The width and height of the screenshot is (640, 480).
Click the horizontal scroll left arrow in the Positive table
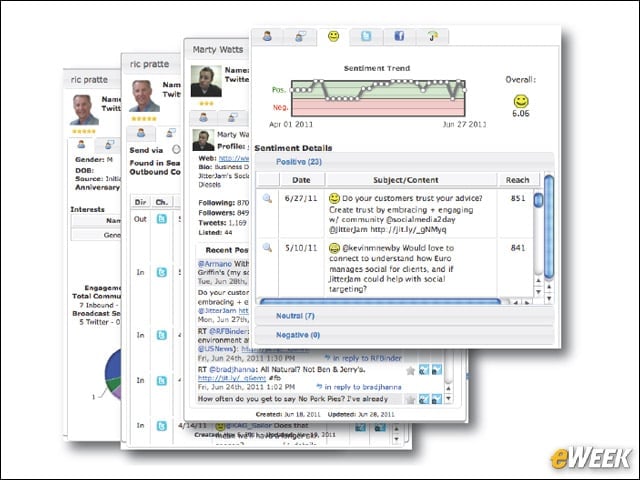point(516,302)
